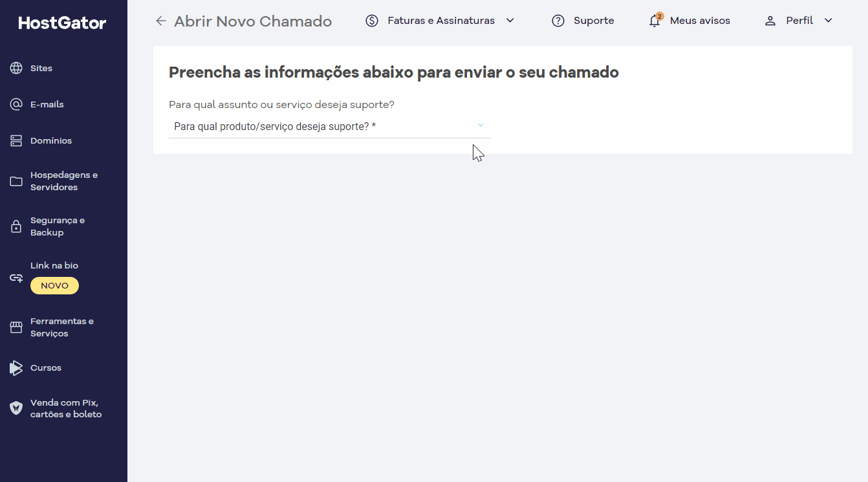Open Venda com Pix, cartões e boleto

(66, 408)
